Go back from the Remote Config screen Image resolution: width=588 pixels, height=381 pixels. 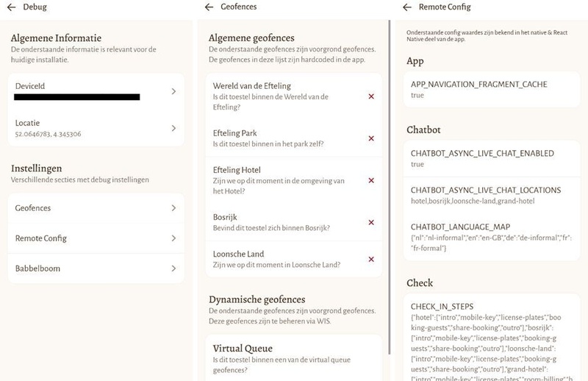tap(407, 7)
